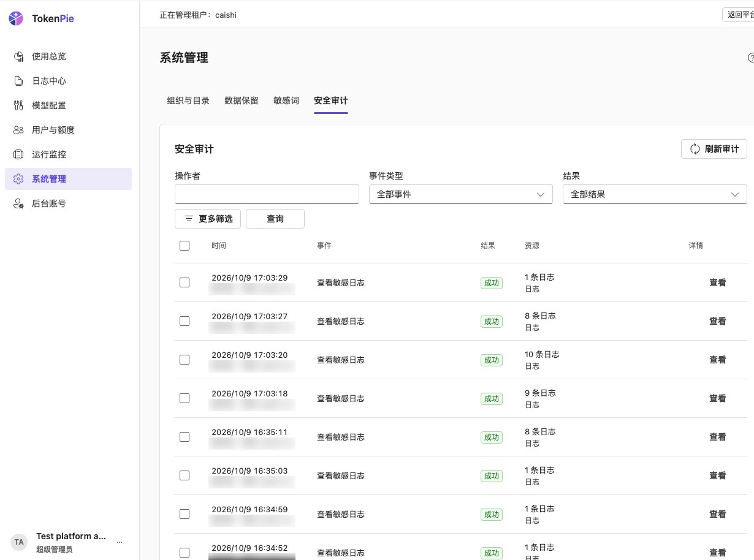This screenshot has height=560, width=754.
Task: Open 使用总览 in sidebar
Action: click(68, 56)
